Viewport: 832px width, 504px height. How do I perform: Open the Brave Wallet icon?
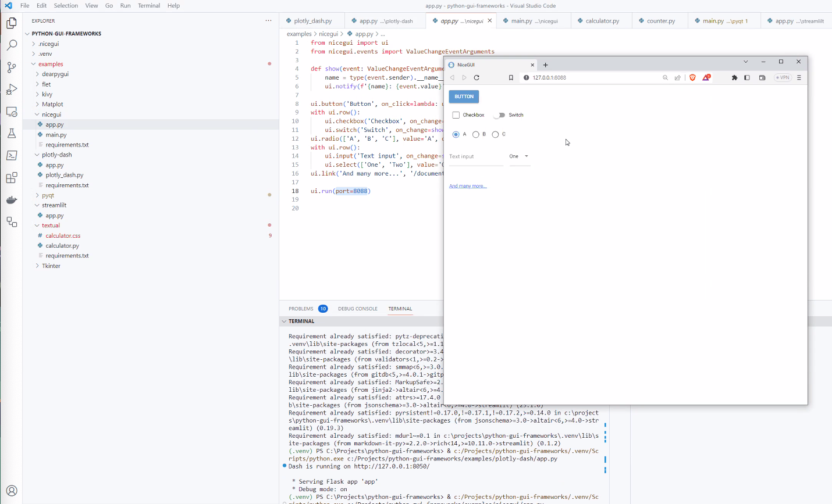(x=762, y=77)
